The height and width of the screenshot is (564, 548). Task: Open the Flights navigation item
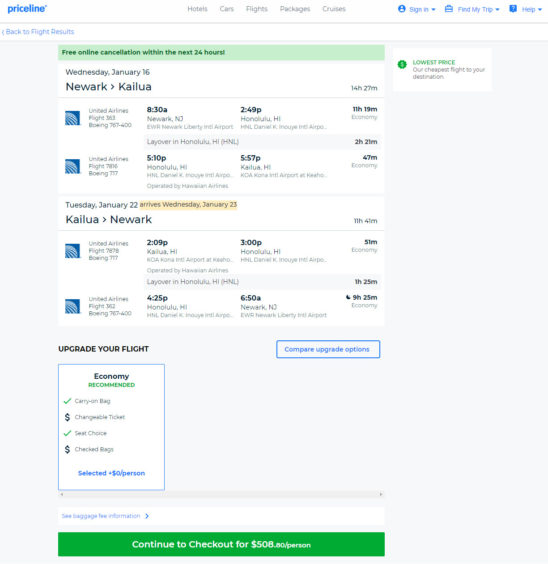[x=257, y=9]
